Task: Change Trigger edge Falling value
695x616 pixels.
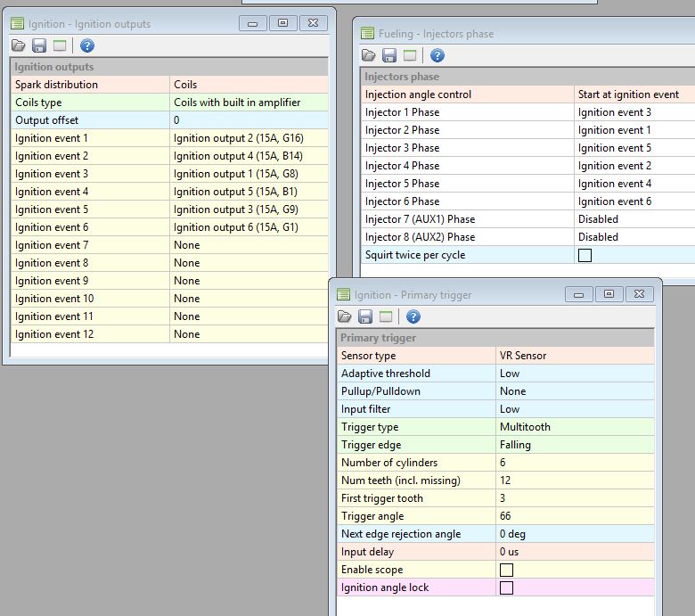Action: click(x=574, y=445)
